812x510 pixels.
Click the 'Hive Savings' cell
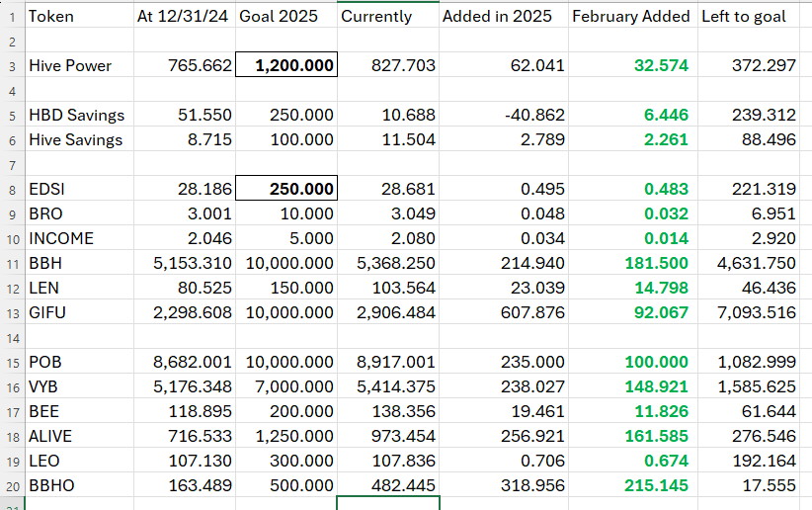coord(79,139)
